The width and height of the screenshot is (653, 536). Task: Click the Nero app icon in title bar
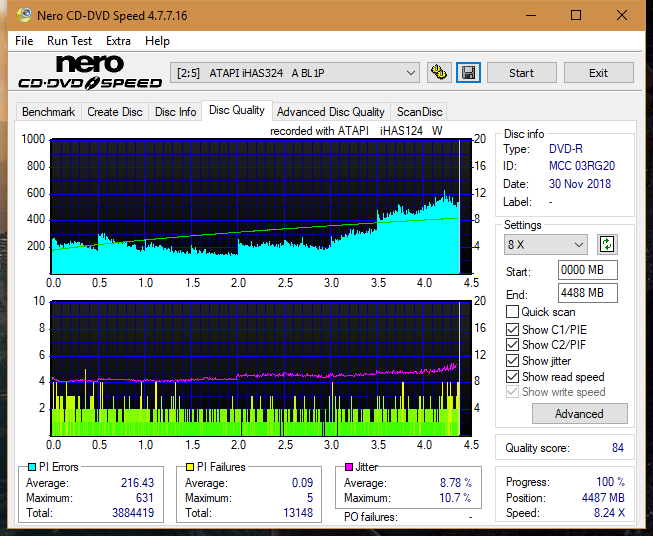point(24,15)
